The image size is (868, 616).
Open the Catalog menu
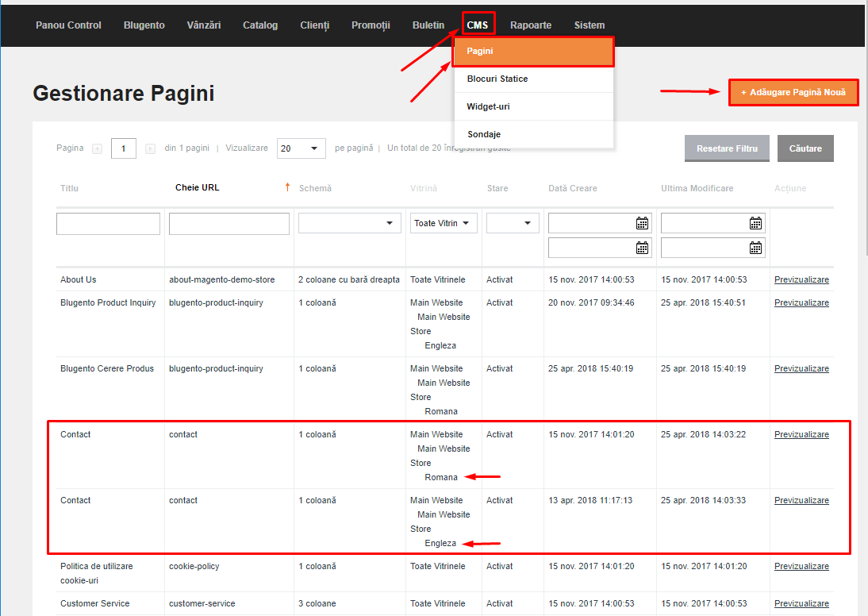pyautogui.click(x=260, y=25)
